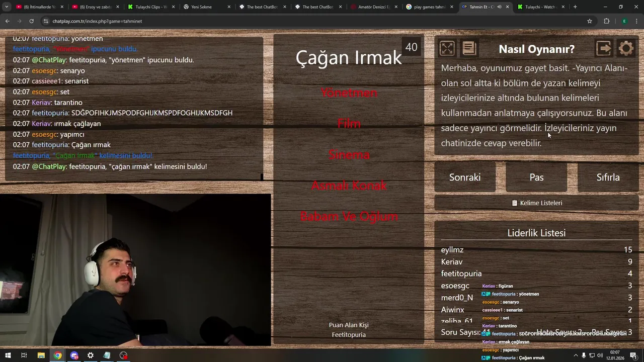Viewport: 644px width, 362px height.
Task: Click chat message 'esoesgc: yapımcı'
Action: tap(49, 134)
